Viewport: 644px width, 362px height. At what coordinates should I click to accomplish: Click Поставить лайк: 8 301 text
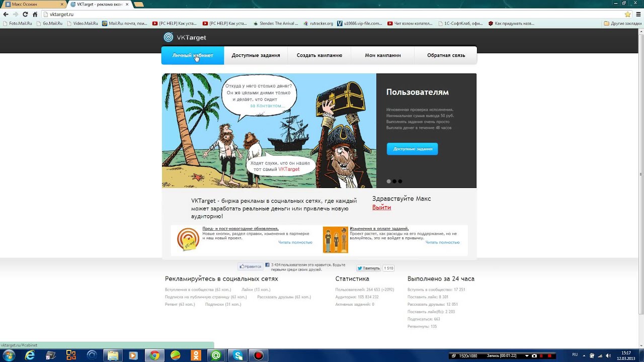point(428,297)
